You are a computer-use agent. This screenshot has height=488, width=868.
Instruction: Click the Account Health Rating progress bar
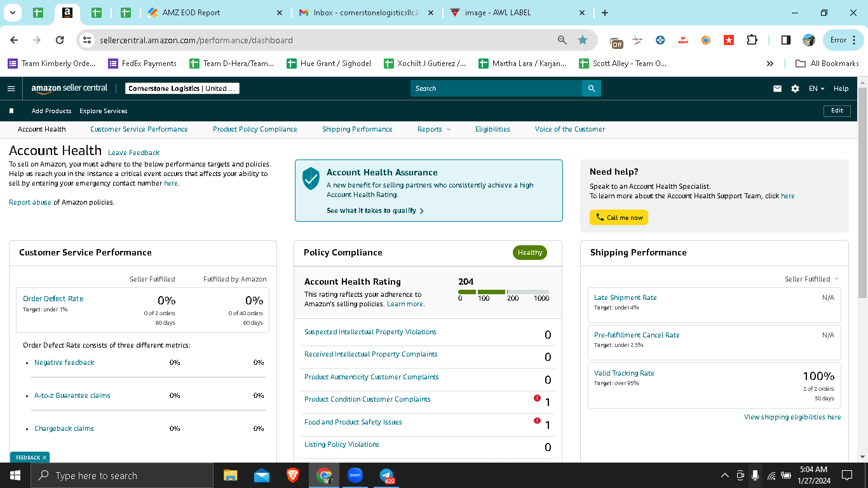pos(503,292)
